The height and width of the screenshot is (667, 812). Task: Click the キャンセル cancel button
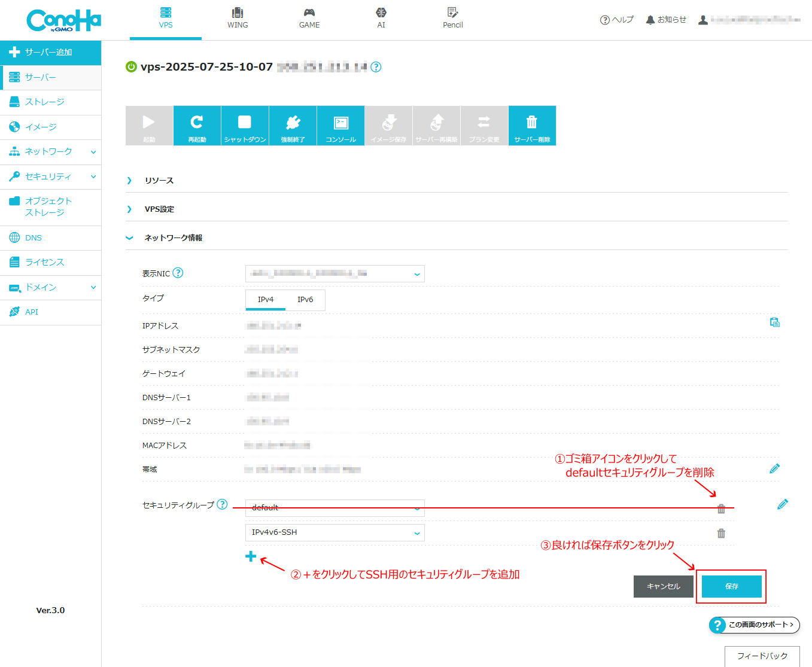point(664,586)
